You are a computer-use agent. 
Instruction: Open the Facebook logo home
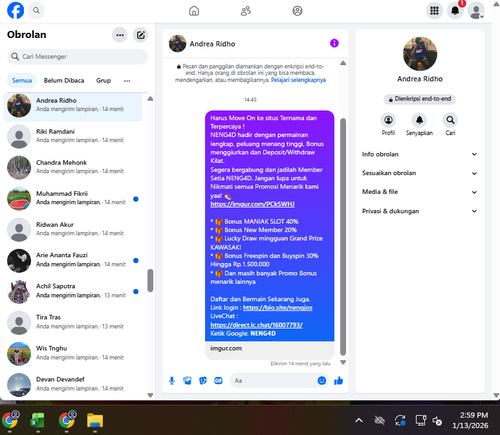[x=15, y=10]
